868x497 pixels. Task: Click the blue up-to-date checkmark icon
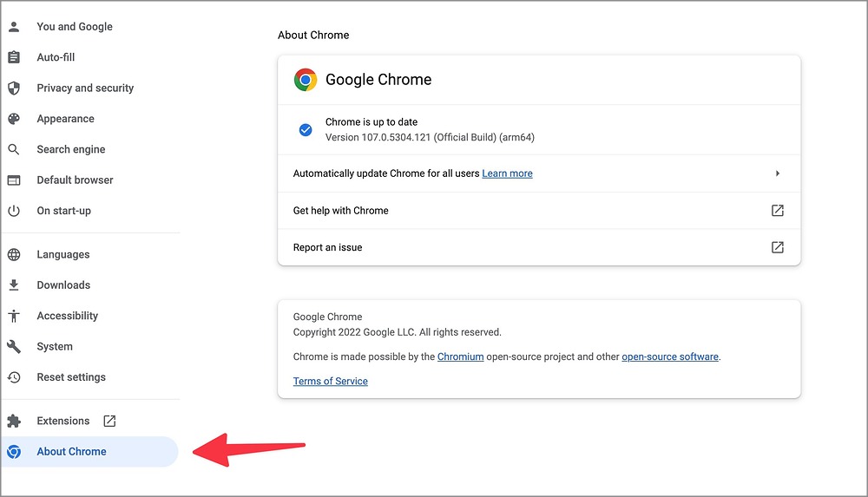point(306,130)
